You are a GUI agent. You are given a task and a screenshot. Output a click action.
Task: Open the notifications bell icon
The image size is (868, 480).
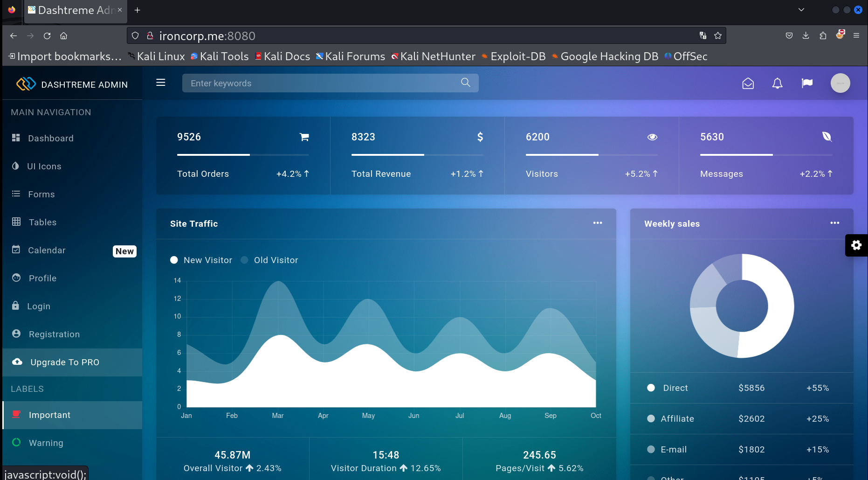tap(778, 83)
